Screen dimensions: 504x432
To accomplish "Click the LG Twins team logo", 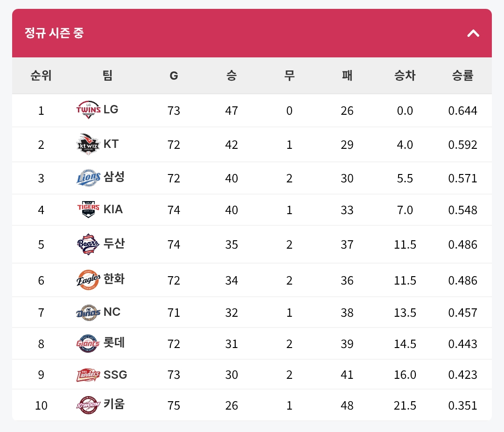I will pyautogui.click(x=88, y=110).
